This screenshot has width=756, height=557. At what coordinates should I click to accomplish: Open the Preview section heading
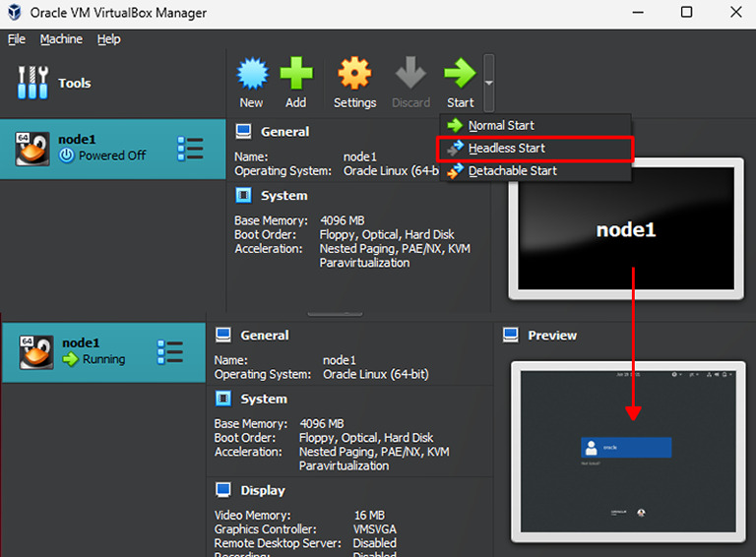[552, 335]
